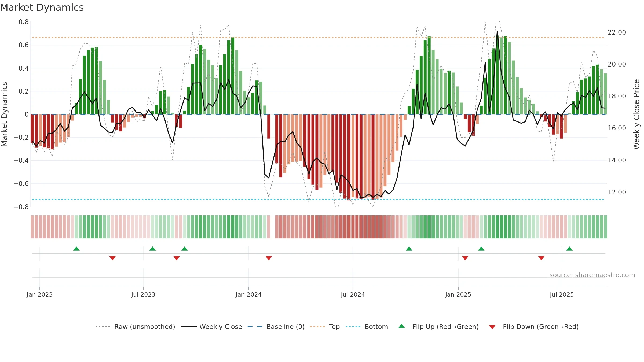Click the Jan 2023 axis label

(40, 294)
